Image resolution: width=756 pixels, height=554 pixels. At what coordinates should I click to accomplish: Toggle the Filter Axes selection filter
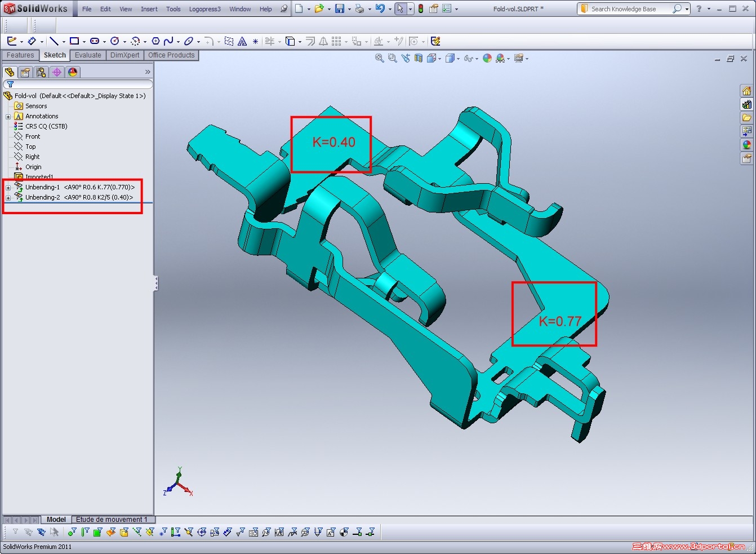tap(137, 532)
